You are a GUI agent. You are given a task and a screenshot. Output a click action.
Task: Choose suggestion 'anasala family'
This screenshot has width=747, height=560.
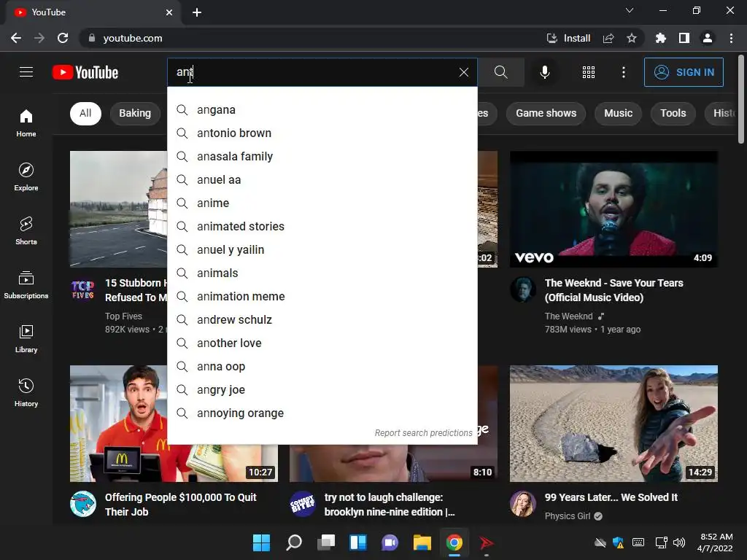point(322,157)
